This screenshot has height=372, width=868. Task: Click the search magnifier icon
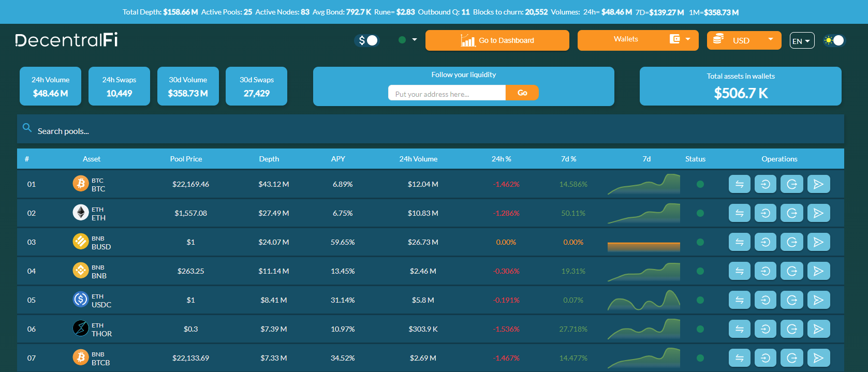(27, 127)
